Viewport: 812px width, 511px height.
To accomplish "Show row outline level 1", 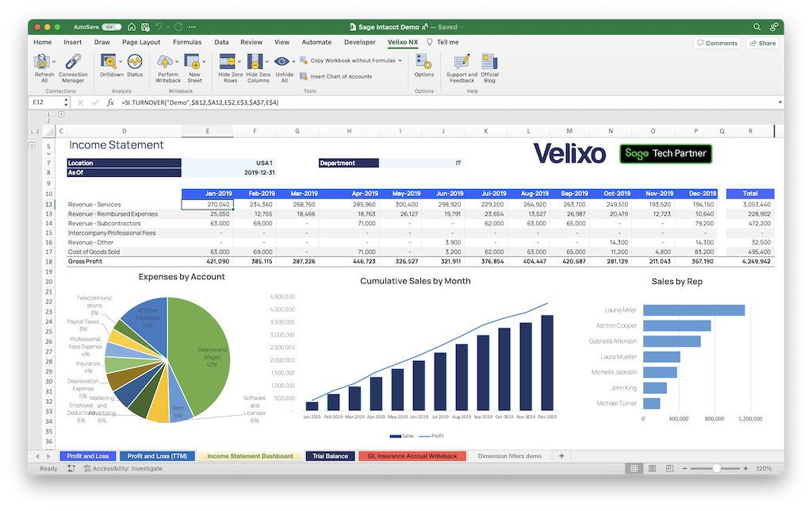I will tap(32, 132).
